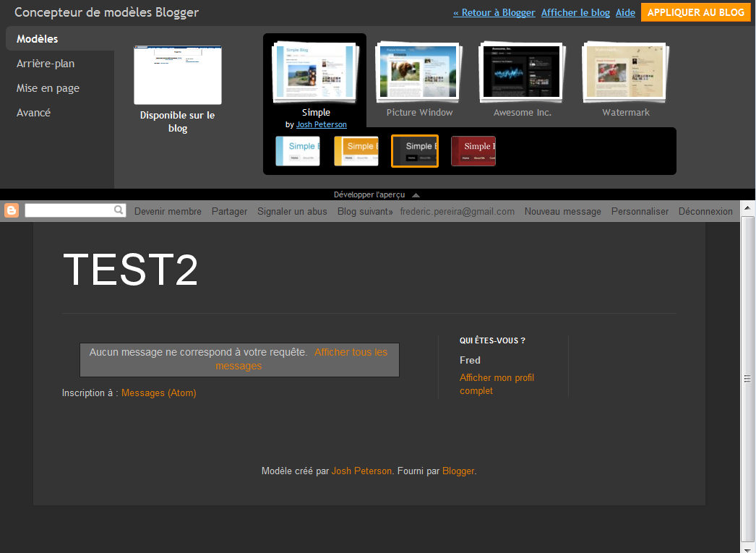Expand preview with the Développer l'aperçu arrow
This screenshot has width=756, height=553.
[416, 195]
